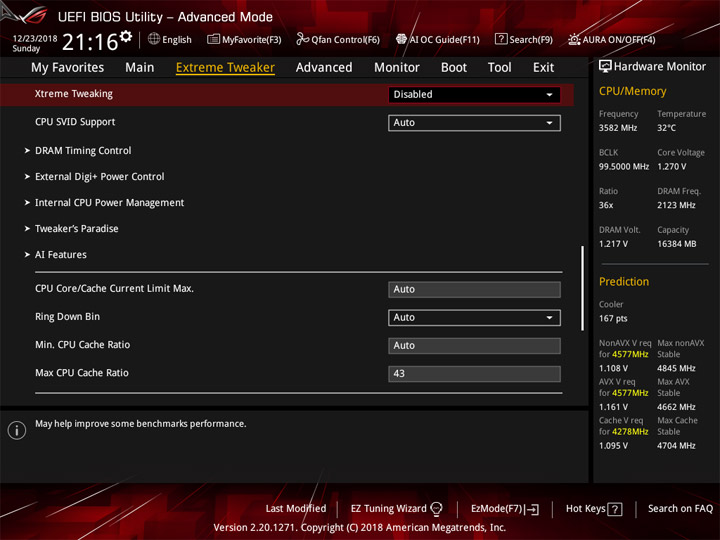Click the Prediction heading
Screen dimensions: 720x540
(624, 281)
